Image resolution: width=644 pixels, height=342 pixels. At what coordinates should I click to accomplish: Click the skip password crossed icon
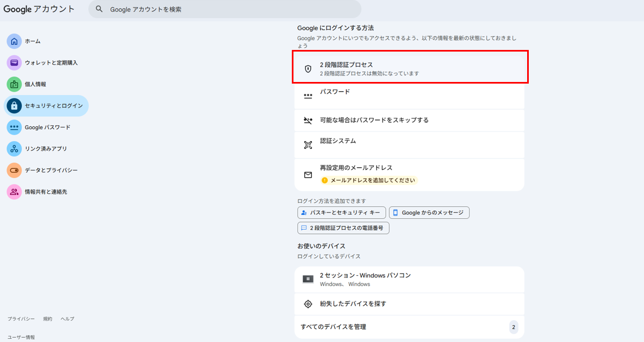coord(308,120)
